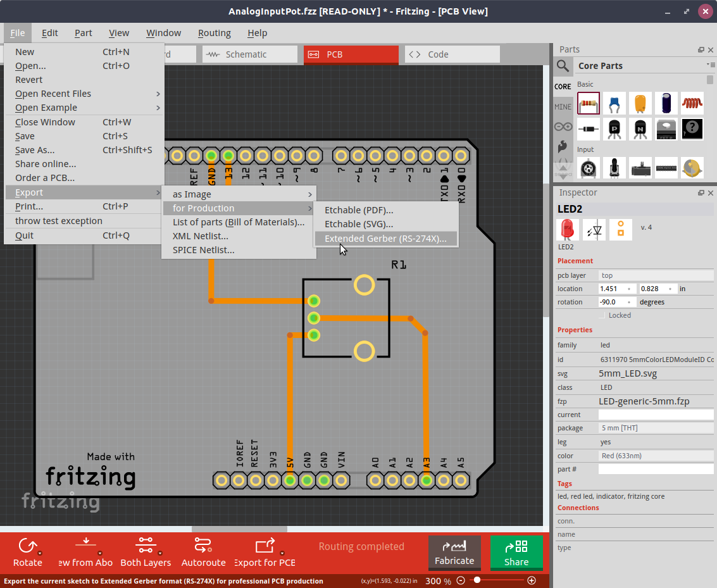Screen dimensions: 717x588
Task: Click Quit in the File menu
Action: coord(84,236)
